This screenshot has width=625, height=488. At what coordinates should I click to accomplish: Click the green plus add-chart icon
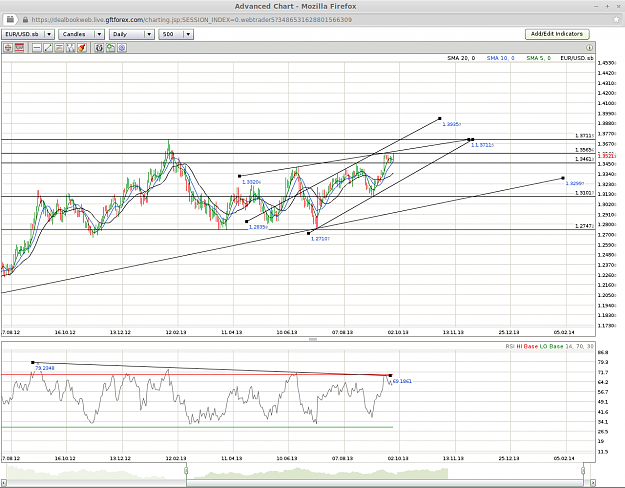(x=110, y=48)
